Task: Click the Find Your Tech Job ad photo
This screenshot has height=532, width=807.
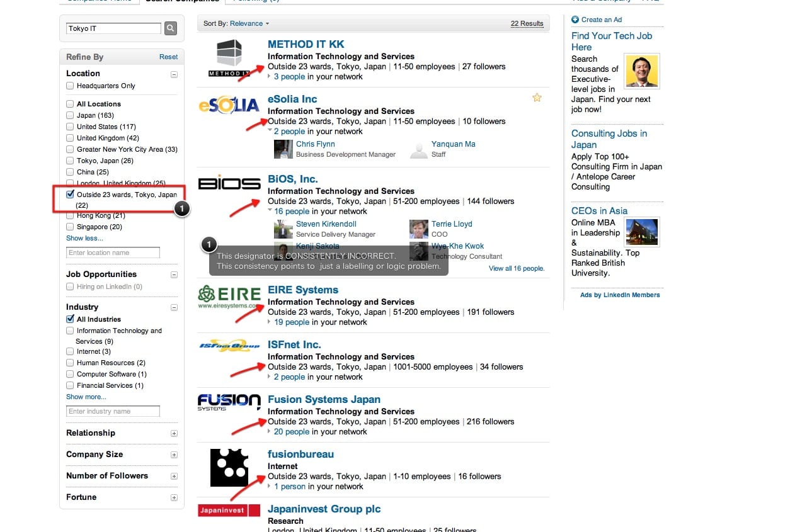Action: coord(642,71)
